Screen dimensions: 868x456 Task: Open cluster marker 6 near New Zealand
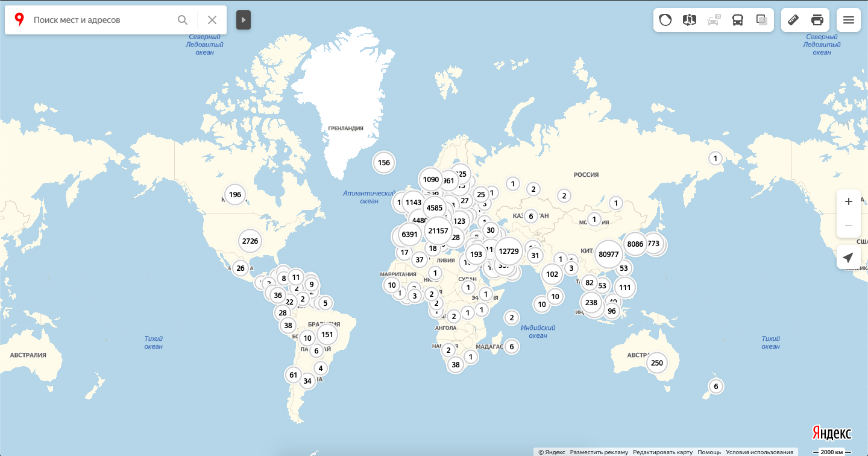pyautogui.click(x=716, y=387)
